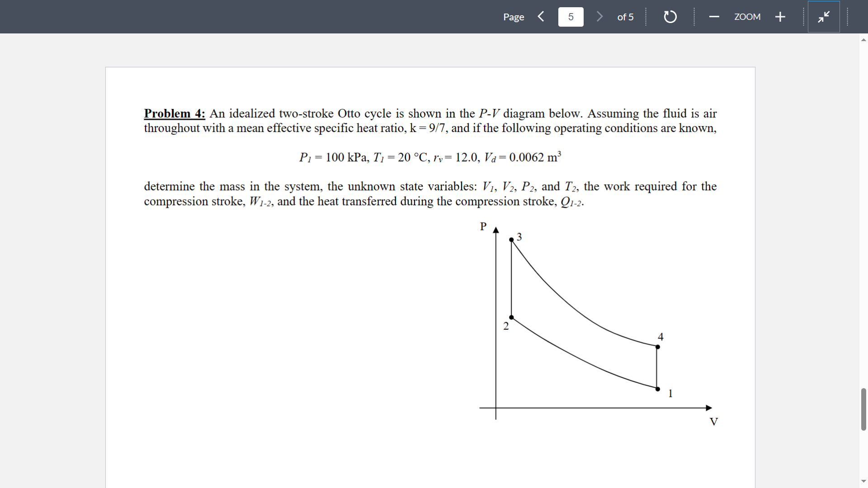The height and width of the screenshot is (488, 868).
Task: Click the 'of 5' page count label
Action: (x=625, y=17)
